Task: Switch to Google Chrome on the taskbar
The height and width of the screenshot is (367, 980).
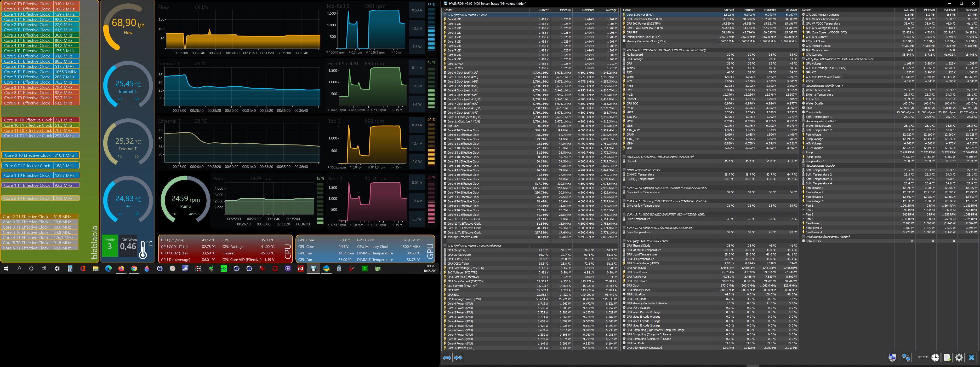Action: 134,269
